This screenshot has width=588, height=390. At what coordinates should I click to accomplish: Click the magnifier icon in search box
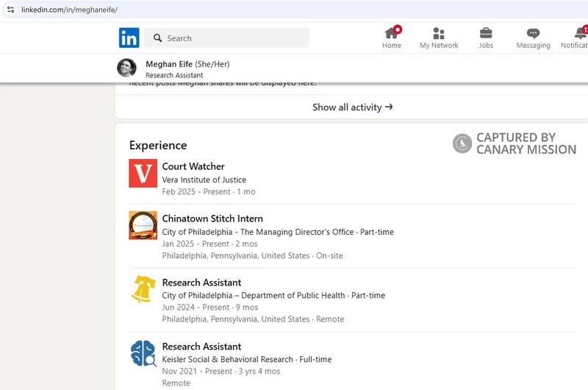click(x=157, y=38)
